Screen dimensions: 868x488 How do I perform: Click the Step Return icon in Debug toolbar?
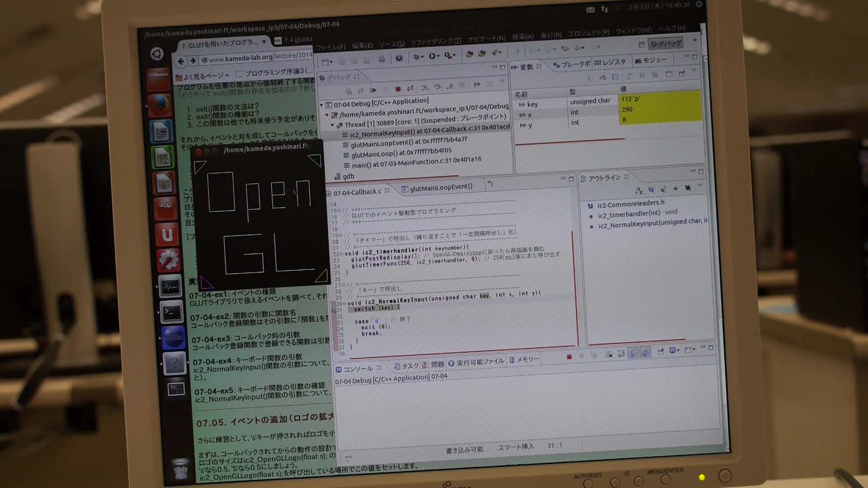point(450,86)
